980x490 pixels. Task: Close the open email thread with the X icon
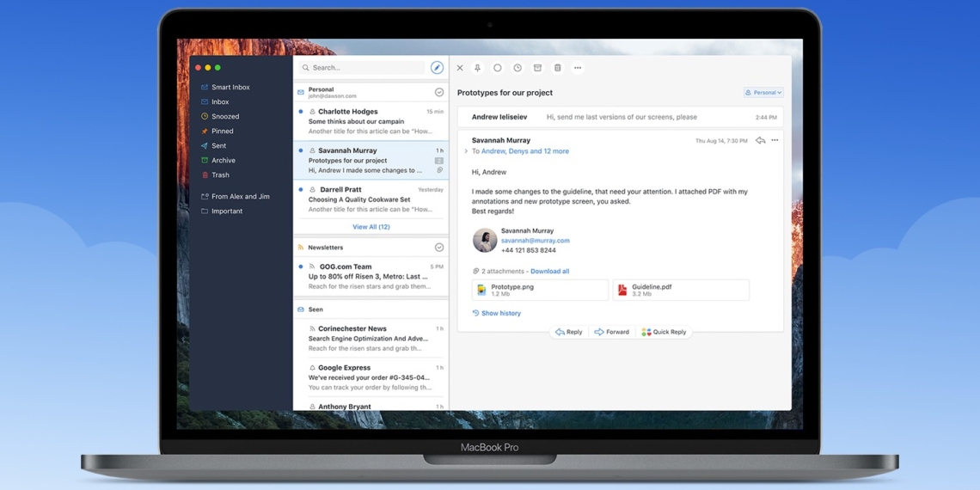click(x=460, y=68)
